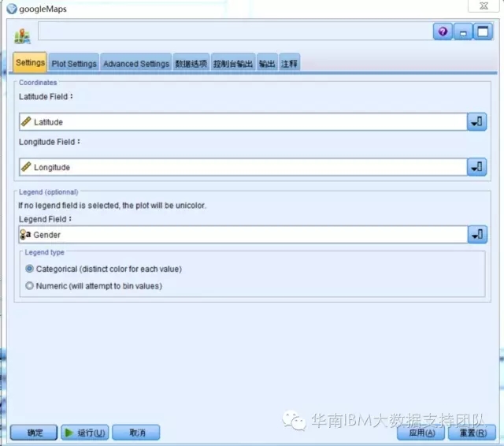Viewport: 504px width, 446px height.
Task: Open field picker for Latitude Field
Action: (x=476, y=122)
